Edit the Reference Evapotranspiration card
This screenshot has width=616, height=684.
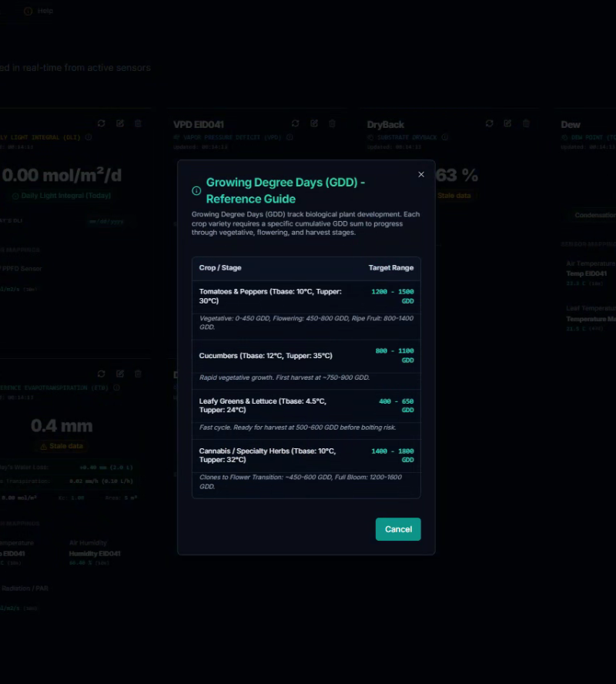(120, 374)
